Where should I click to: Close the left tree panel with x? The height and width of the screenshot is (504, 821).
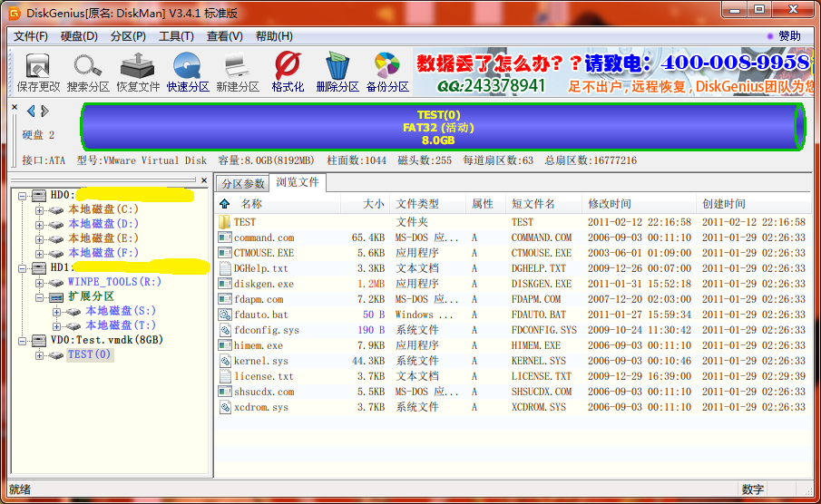point(204,180)
